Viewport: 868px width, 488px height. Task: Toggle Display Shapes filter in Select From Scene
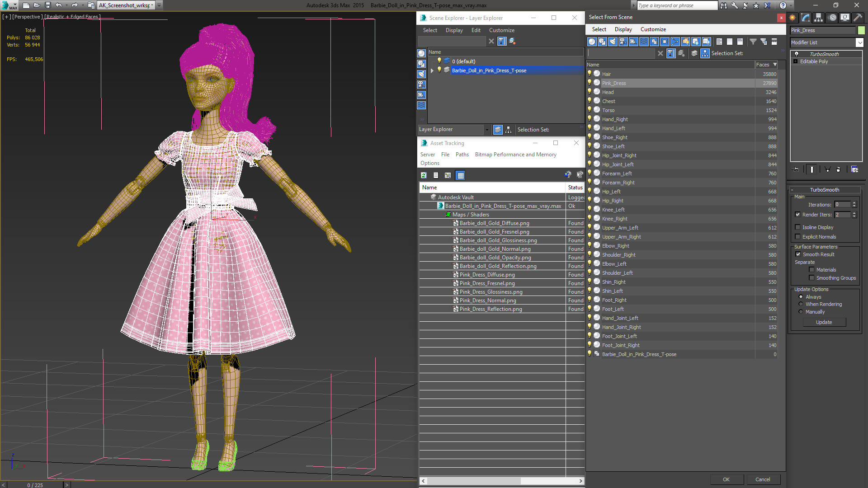pos(602,42)
